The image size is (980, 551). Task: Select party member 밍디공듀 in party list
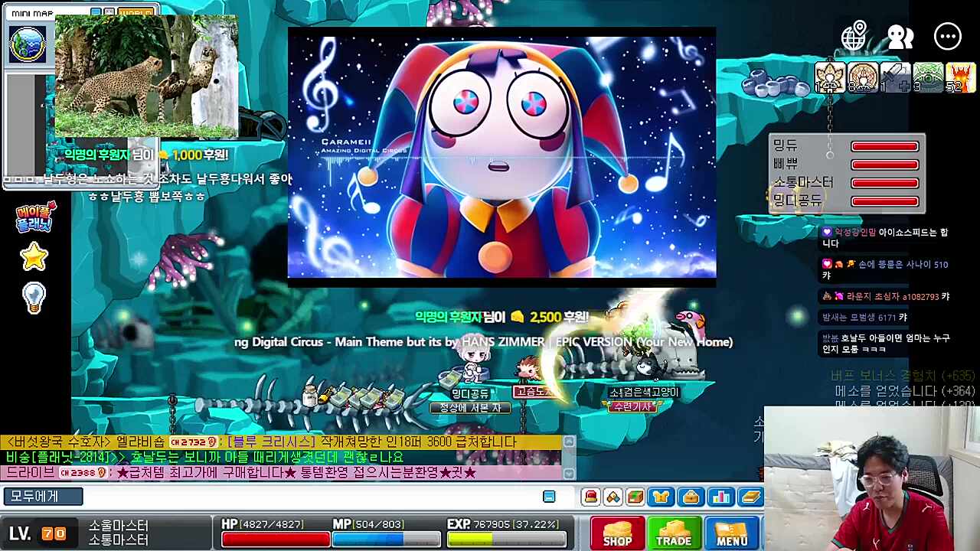coord(797,201)
